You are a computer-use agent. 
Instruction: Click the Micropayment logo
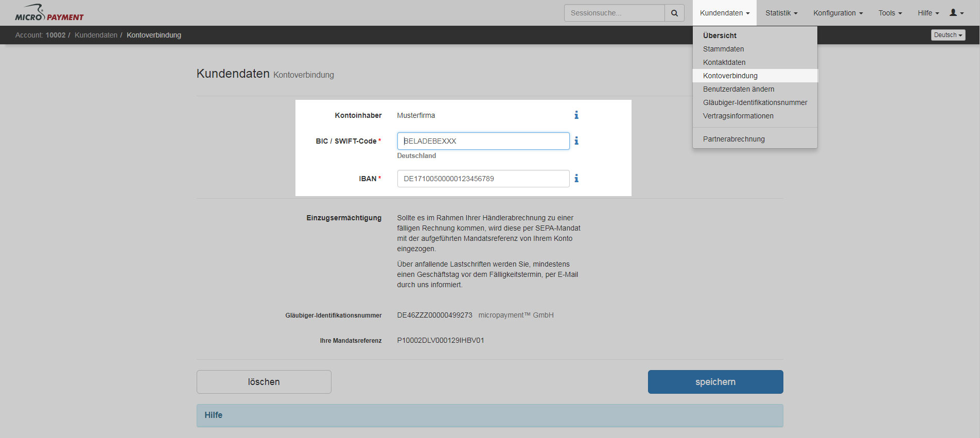pyautogui.click(x=49, y=13)
